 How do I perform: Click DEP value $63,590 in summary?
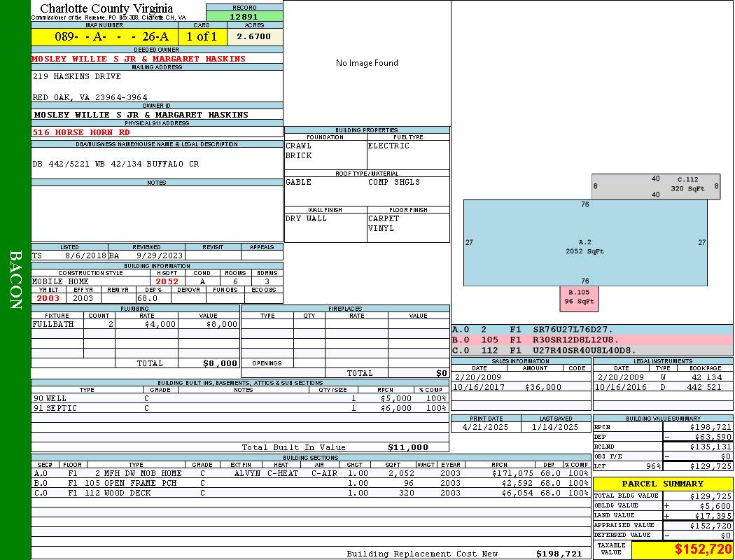[x=713, y=437]
